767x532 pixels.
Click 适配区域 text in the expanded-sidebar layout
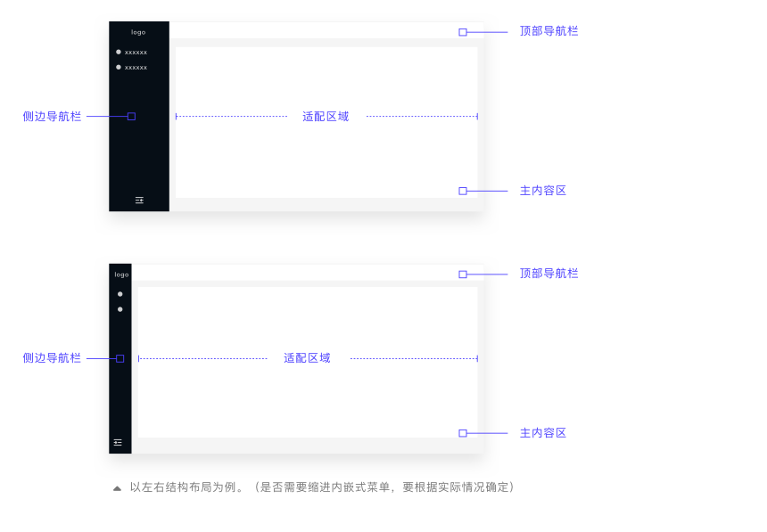[326, 117]
